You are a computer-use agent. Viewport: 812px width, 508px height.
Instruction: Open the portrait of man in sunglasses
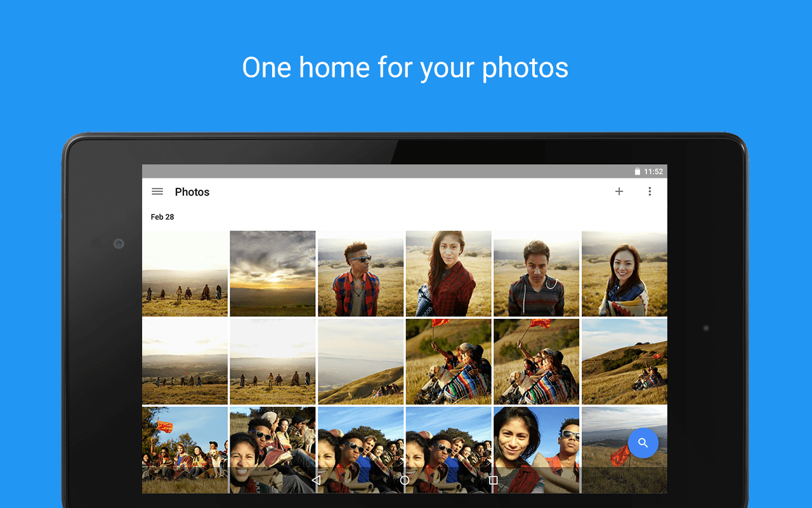tap(360, 273)
